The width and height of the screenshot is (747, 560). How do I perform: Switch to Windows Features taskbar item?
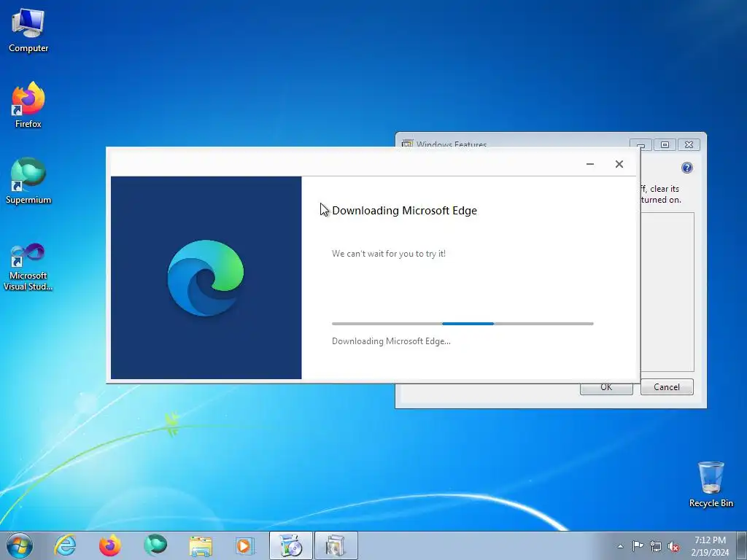coord(336,545)
